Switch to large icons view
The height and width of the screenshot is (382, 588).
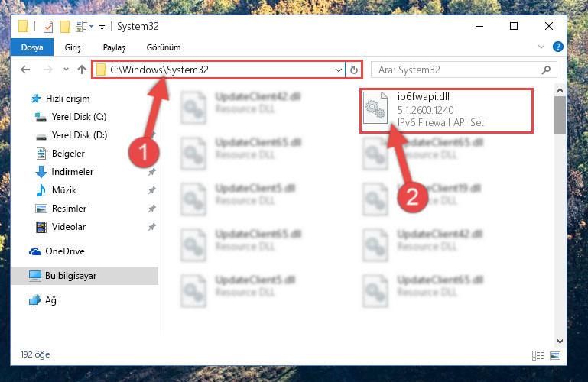click(x=555, y=355)
